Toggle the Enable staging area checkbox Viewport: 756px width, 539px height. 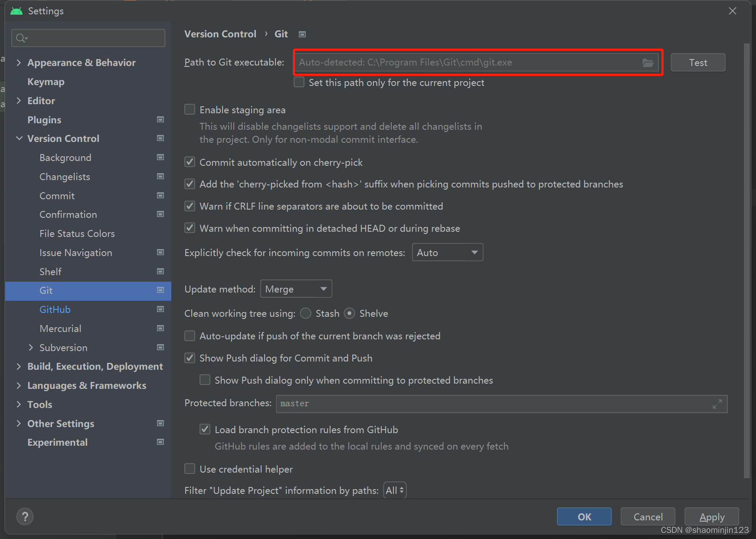(x=190, y=109)
